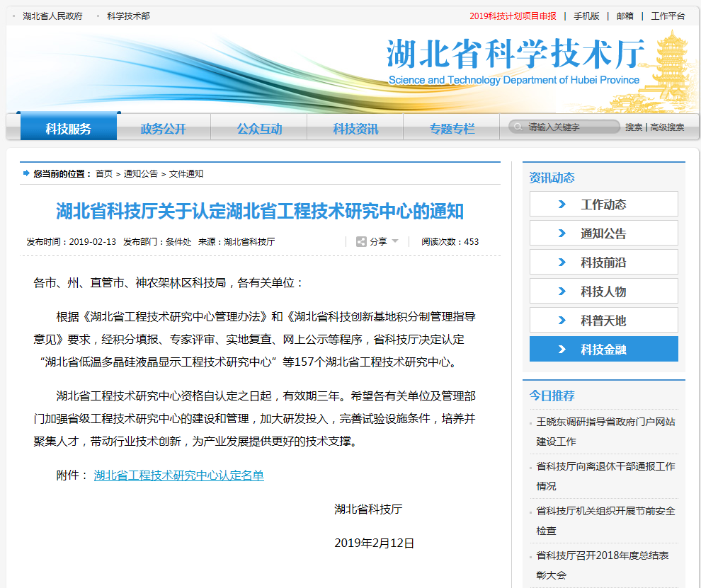Click the 湖北省科学技术厅 site logo title
This screenshot has width=701, height=588.
(x=515, y=54)
